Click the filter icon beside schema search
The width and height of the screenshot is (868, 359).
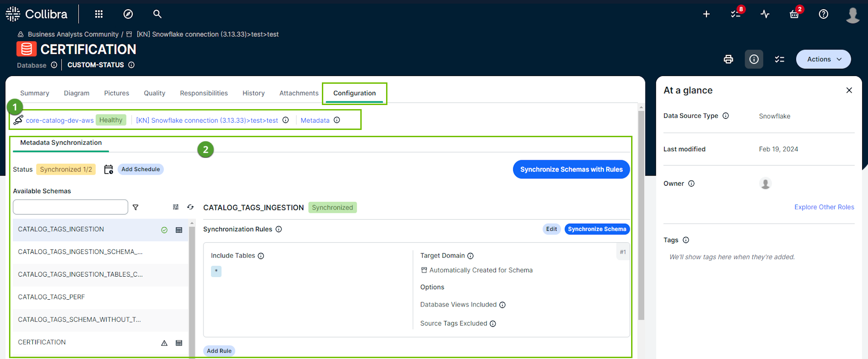pyautogui.click(x=136, y=207)
